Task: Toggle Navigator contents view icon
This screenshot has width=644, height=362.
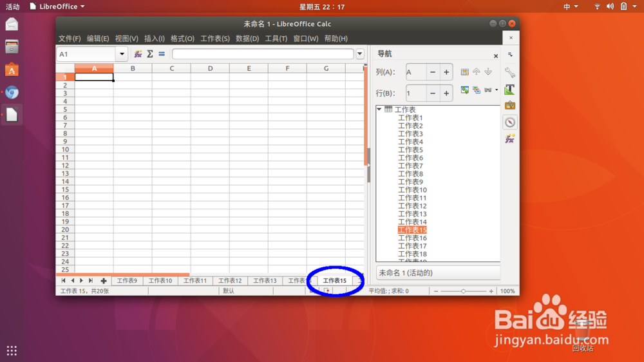Action: [x=464, y=90]
